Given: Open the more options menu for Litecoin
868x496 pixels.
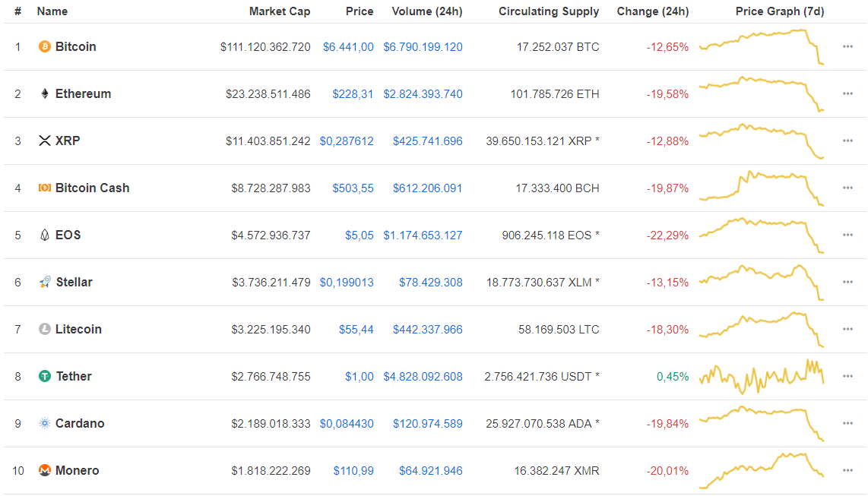Looking at the screenshot, I should (847, 329).
